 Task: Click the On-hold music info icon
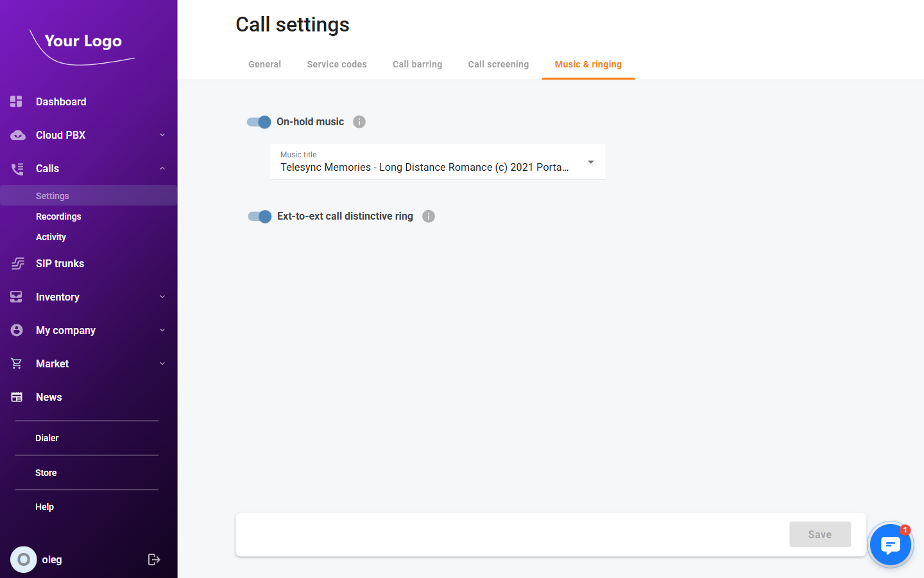pyautogui.click(x=359, y=121)
